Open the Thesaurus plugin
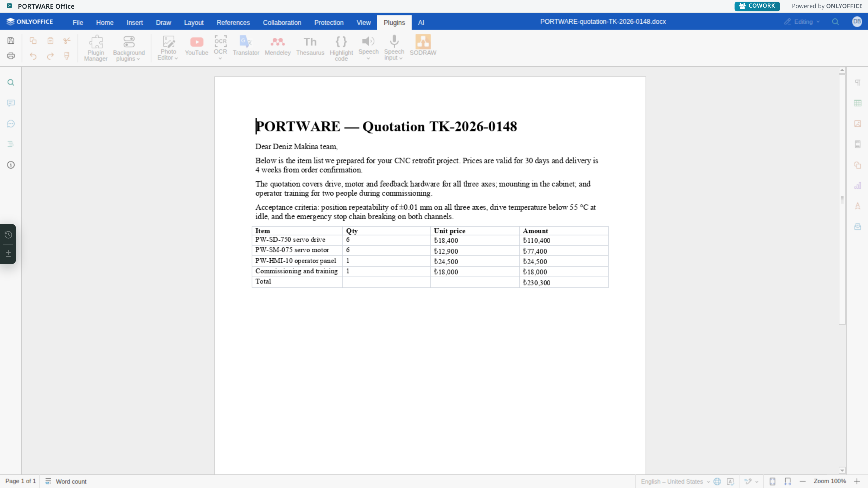Viewport: 868px width, 488px height. click(310, 46)
